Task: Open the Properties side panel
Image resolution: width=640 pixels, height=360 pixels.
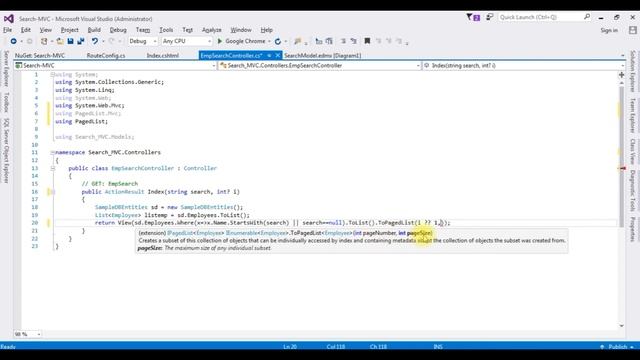Action: (633, 229)
